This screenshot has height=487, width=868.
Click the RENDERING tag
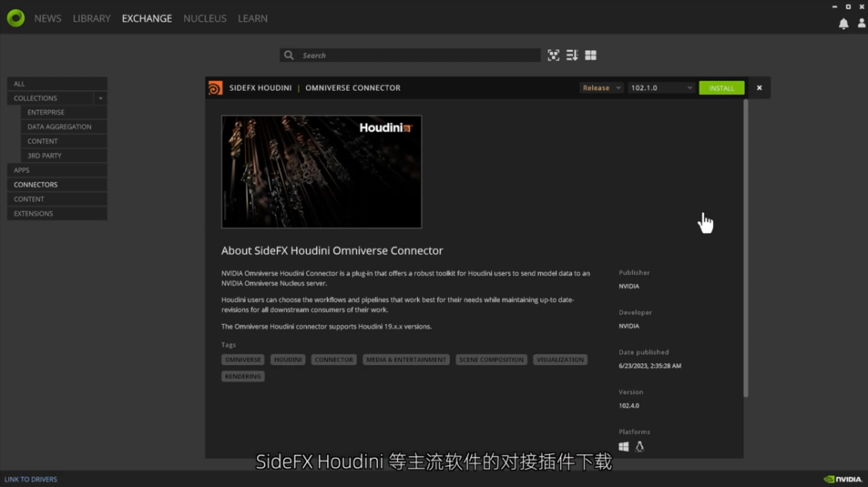(x=243, y=376)
